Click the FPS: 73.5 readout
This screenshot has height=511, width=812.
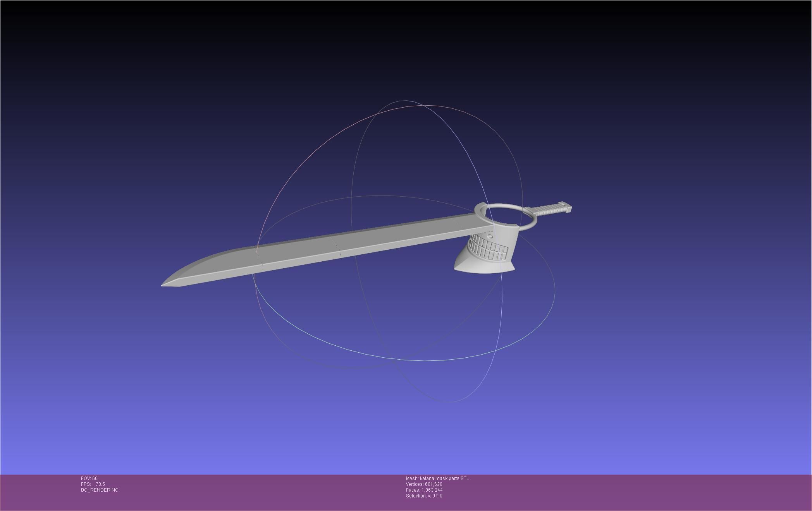point(93,484)
